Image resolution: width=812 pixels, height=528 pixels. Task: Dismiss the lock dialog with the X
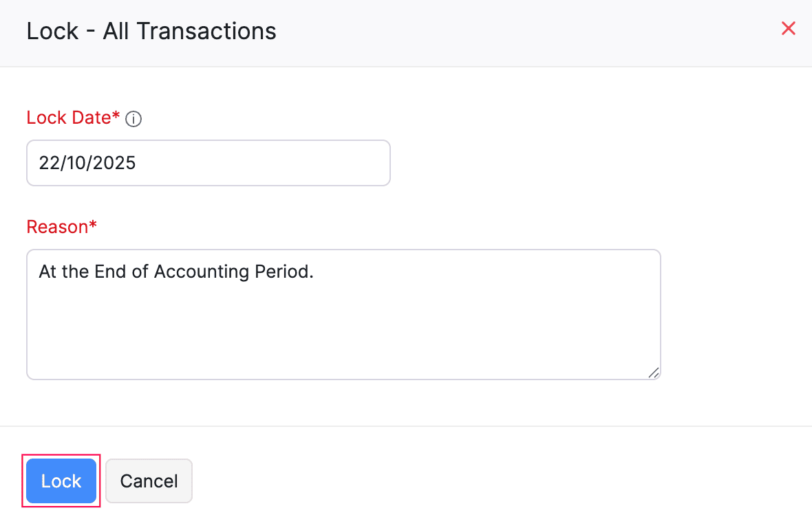pyautogui.click(x=788, y=28)
